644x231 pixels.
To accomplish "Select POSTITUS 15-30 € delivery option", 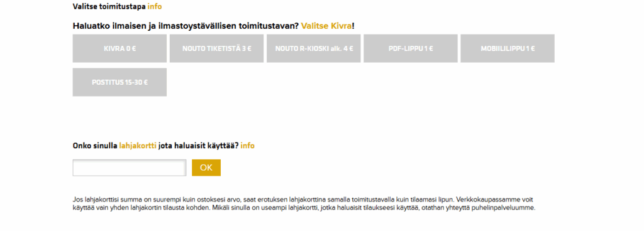I will (x=119, y=82).
